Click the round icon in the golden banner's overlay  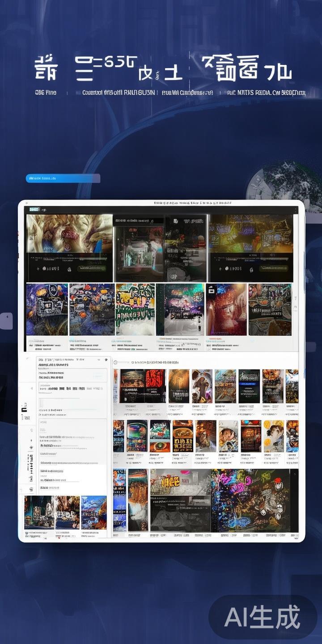(226, 268)
